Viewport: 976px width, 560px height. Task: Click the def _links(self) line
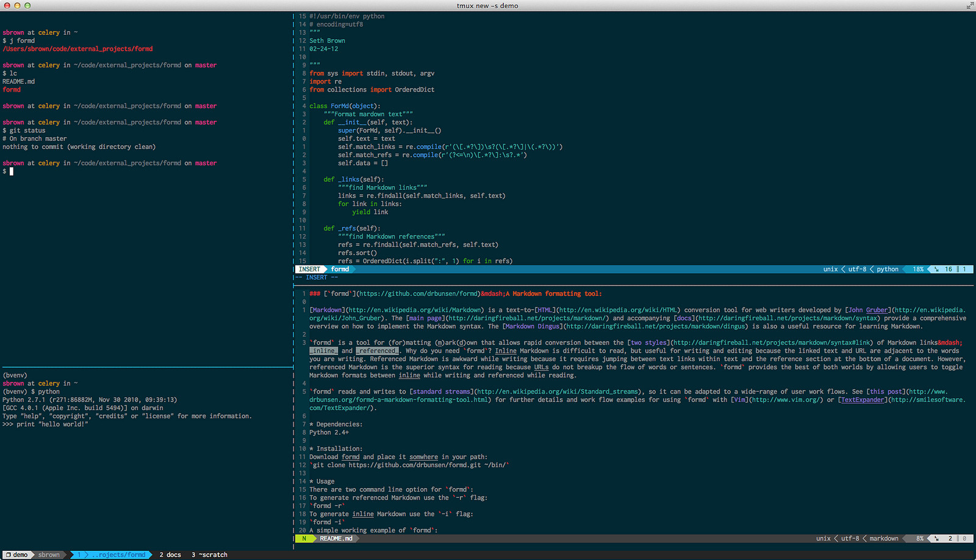point(354,179)
